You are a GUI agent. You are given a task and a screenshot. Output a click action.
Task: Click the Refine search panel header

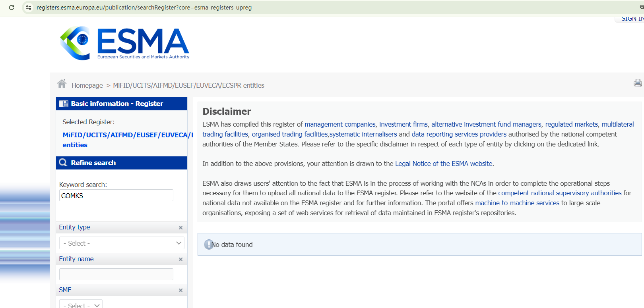pos(122,163)
